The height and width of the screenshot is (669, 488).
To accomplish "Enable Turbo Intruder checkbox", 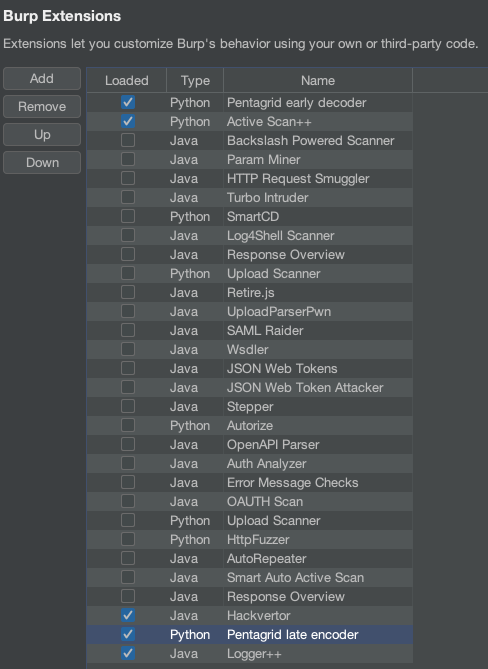I will (x=128, y=198).
